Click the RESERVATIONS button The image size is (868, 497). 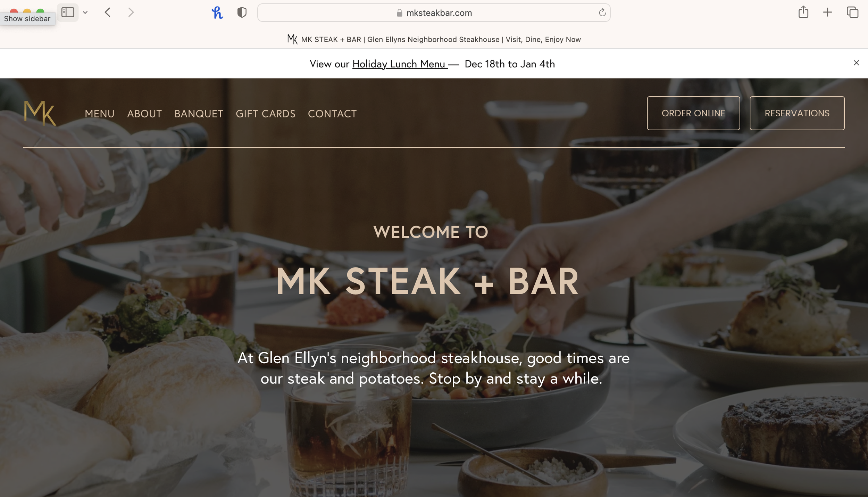point(797,113)
